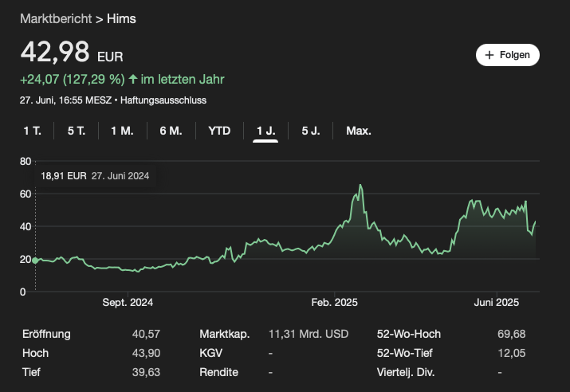The image size is (570, 392).
Task: Click the Feb. 2025 axis label
Action: coord(335,302)
